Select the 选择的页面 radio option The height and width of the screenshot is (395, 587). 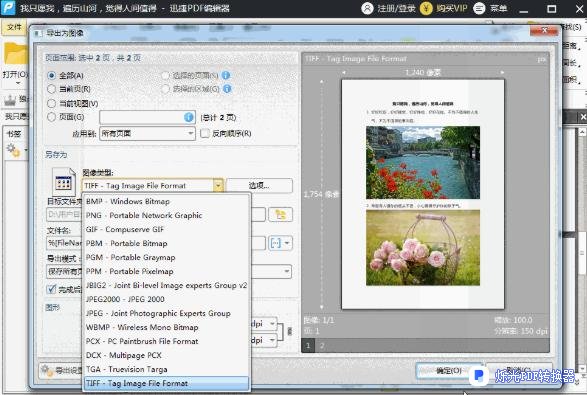165,76
